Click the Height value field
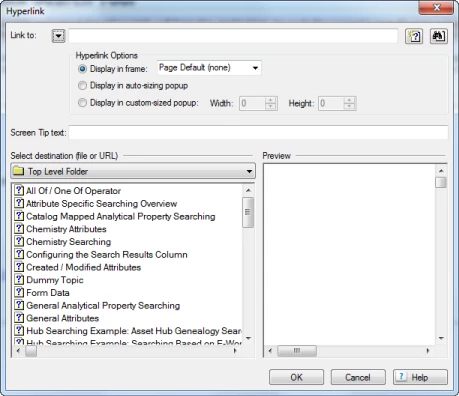The height and width of the screenshot is (396, 459). click(331, 103)
